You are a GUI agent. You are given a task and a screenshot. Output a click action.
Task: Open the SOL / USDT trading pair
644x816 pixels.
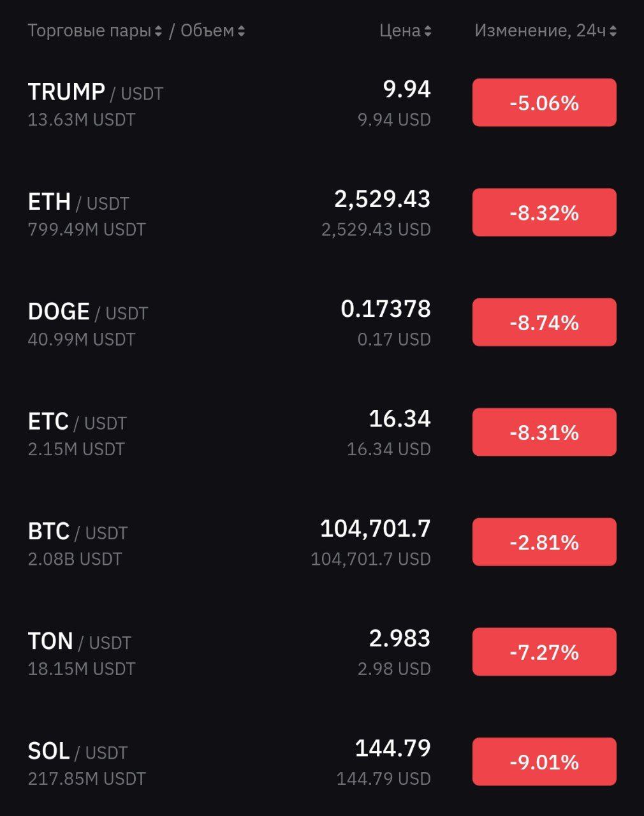point(322,762)
